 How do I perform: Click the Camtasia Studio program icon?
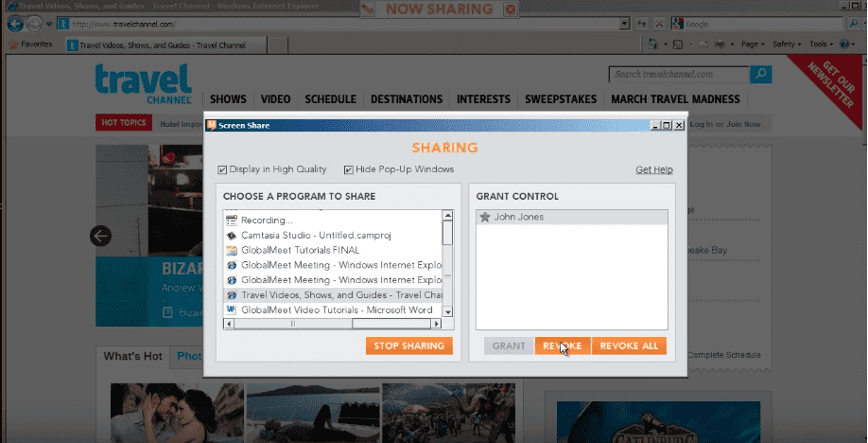click(x=232, y=235)
